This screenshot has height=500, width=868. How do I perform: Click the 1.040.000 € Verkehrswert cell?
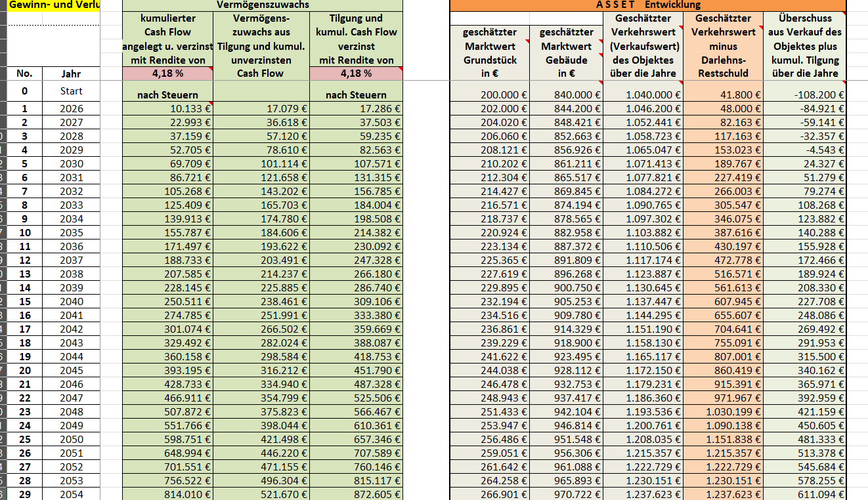click(642, 95)
